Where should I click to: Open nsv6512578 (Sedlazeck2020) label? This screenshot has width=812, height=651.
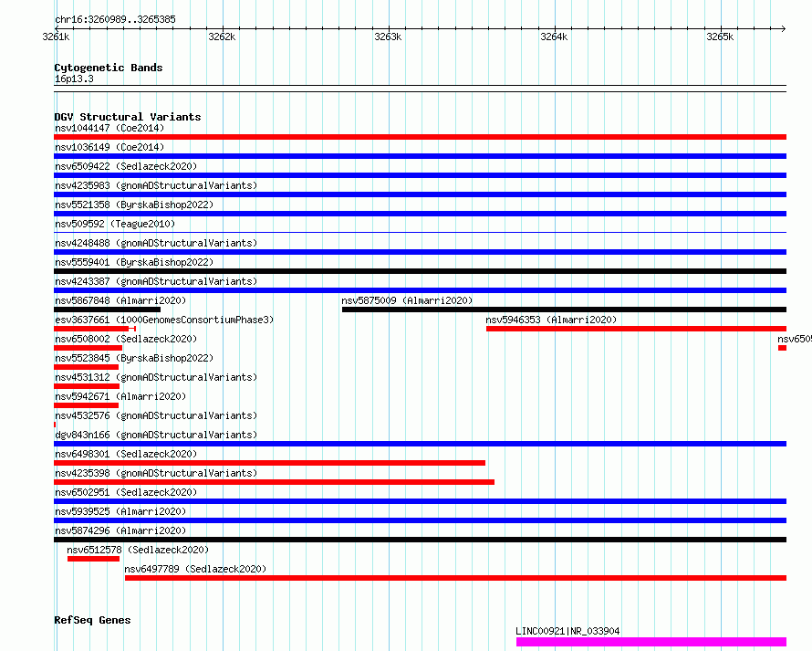(138, 550)
